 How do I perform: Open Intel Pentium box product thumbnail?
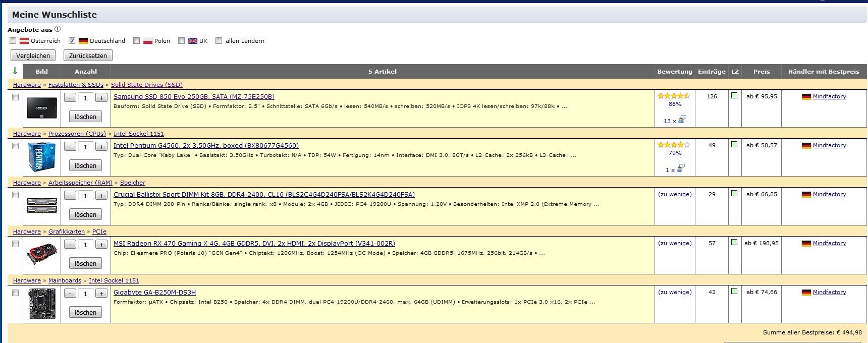pyautogui.click(x=42, y=157)
